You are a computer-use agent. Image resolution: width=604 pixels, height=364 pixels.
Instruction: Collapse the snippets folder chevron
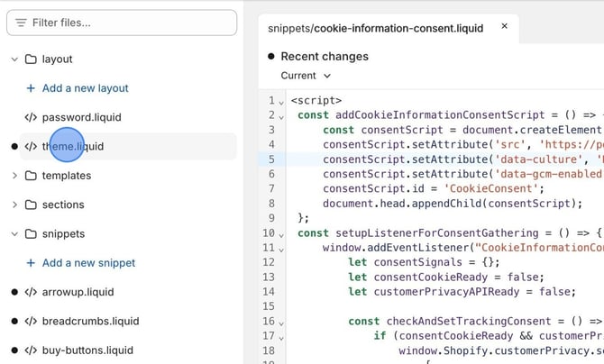(14, 234)
